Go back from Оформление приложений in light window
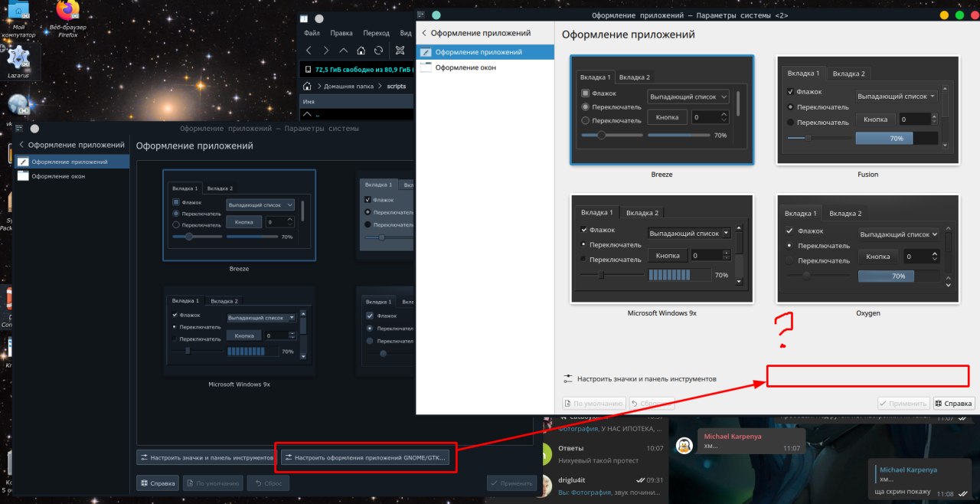This screenshot has height=504, width=980. 424,33
